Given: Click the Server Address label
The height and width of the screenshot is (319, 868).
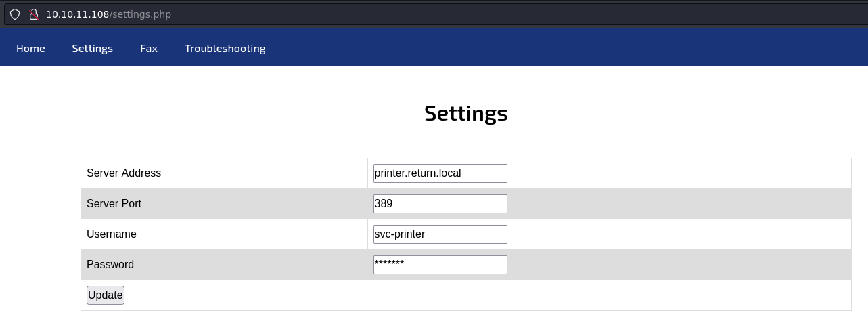Looking at the screenshot, I should tap(124, 173).
